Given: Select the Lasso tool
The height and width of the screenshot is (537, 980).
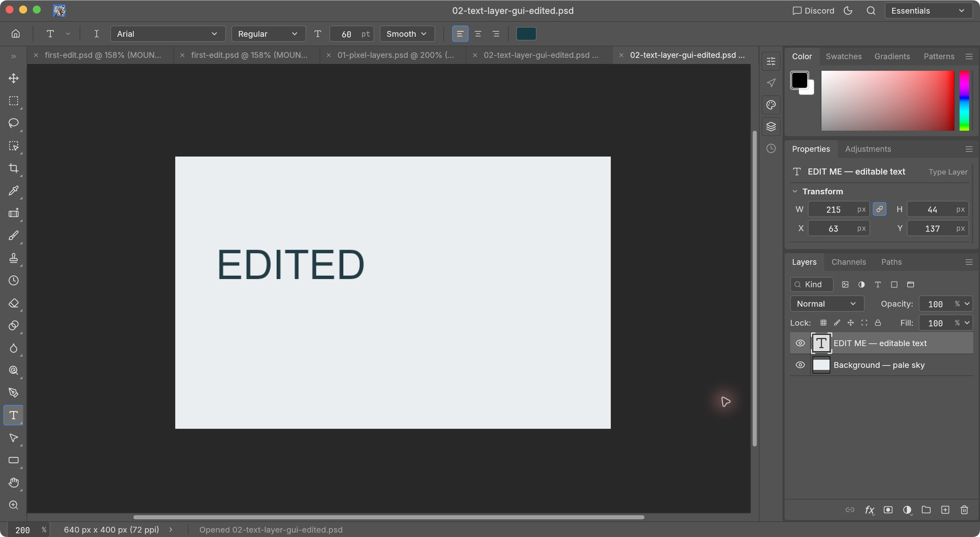Looking at the screenshot, I should point(14,123).
